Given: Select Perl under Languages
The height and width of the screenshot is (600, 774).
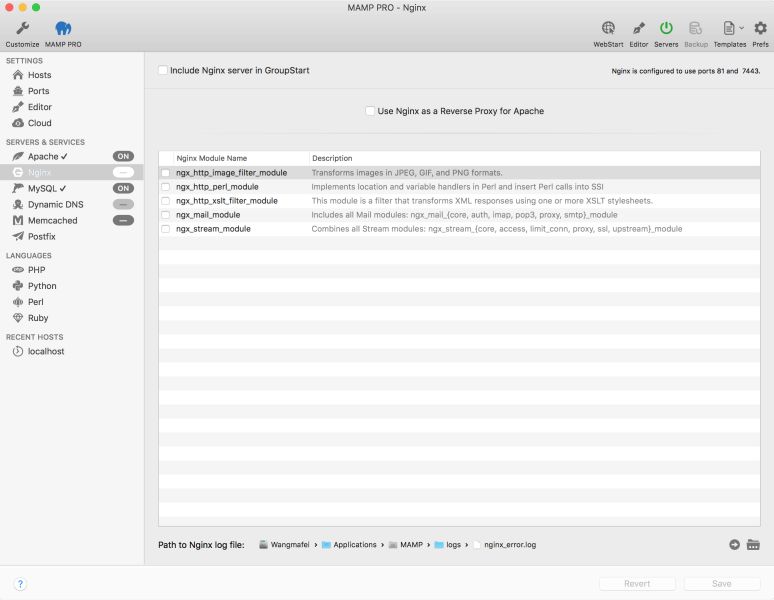Looking at the screenshot, I should tap(36, 302).
